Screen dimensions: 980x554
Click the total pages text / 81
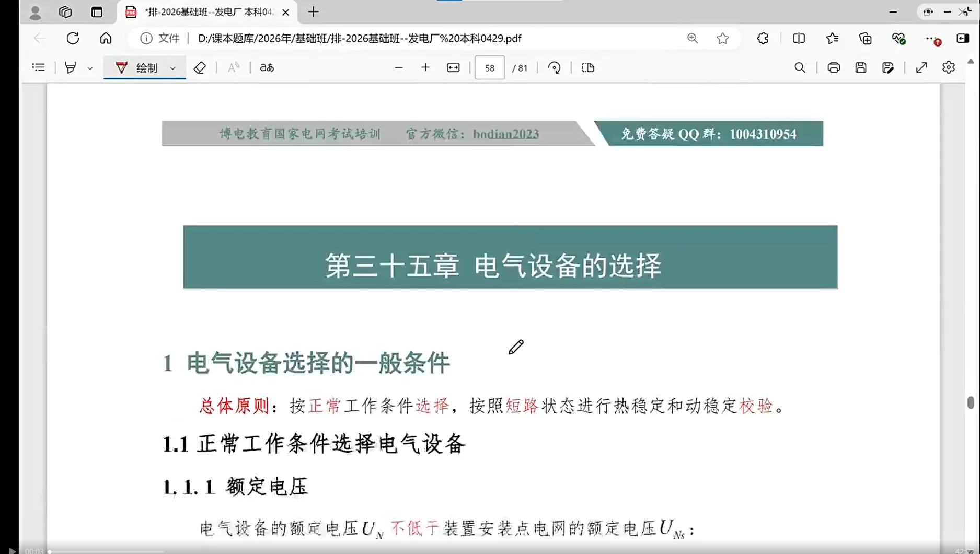coord(520,68)
